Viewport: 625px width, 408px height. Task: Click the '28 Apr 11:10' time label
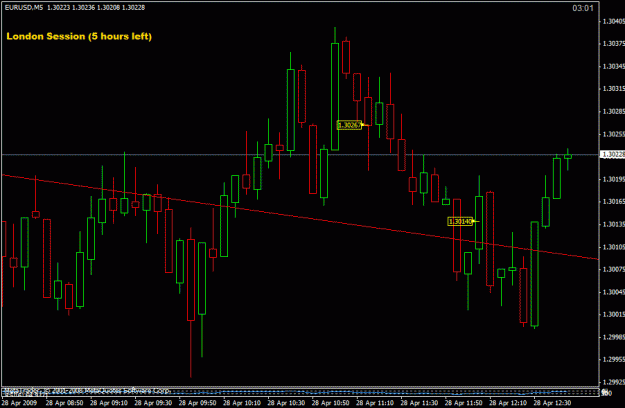375,403
